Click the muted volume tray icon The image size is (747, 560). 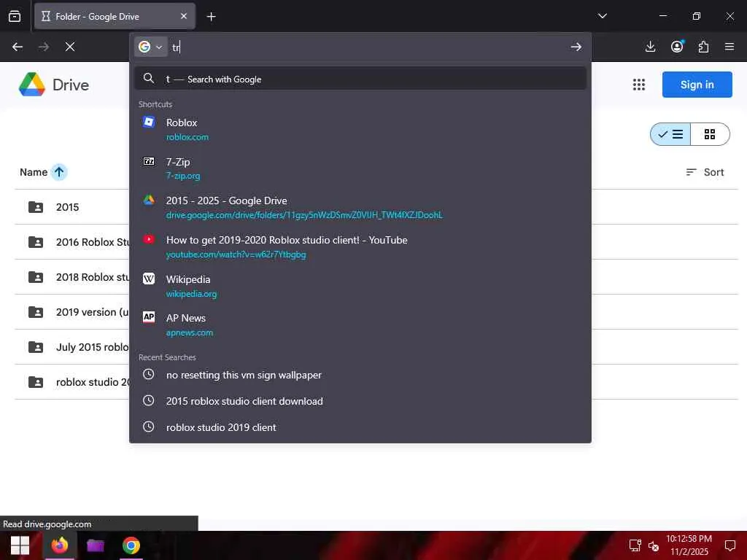point(654,546)
